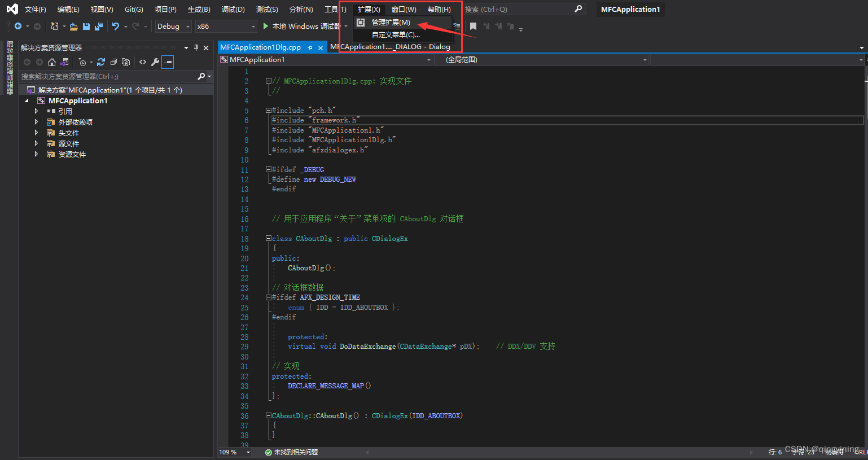Expand the 资源文件 folder

tap(36, 154)
